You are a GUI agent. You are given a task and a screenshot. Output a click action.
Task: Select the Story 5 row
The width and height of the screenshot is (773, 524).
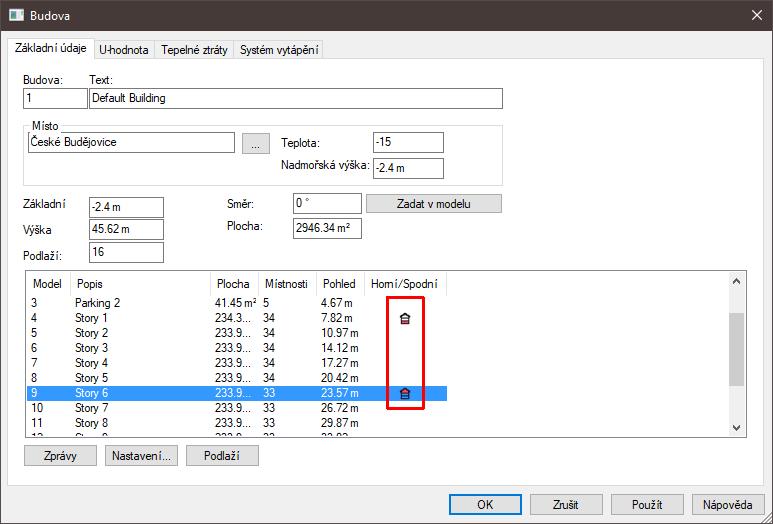237,378
